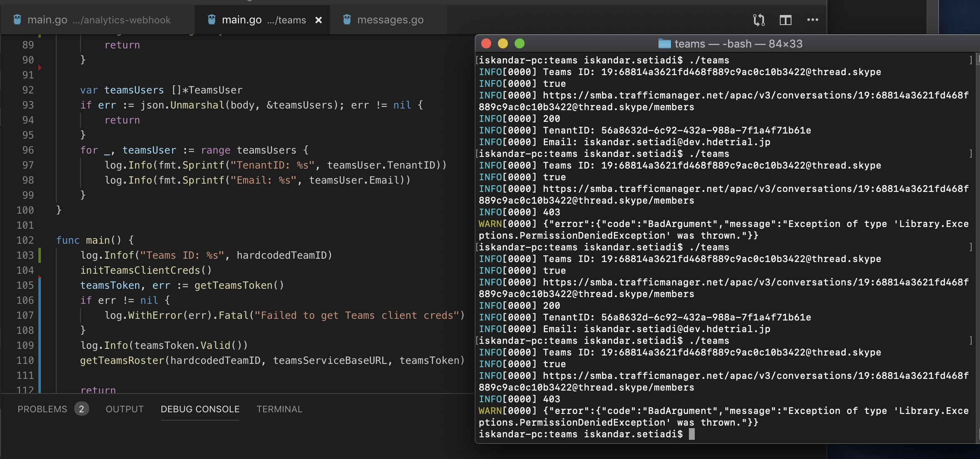Click the problems count badge showing 2
Screen dimensions: 980x459
point(81,409)
